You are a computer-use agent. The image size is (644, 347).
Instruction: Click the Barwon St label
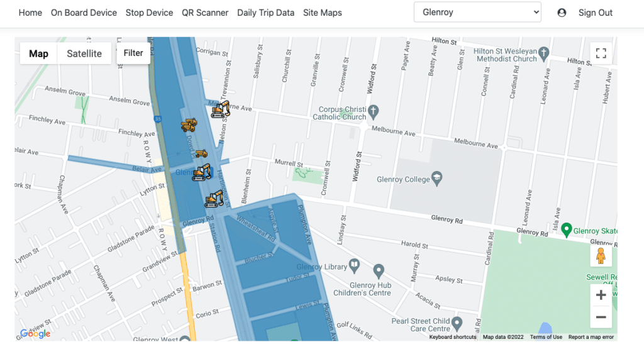pyautogui.click(x=207, y=285)
